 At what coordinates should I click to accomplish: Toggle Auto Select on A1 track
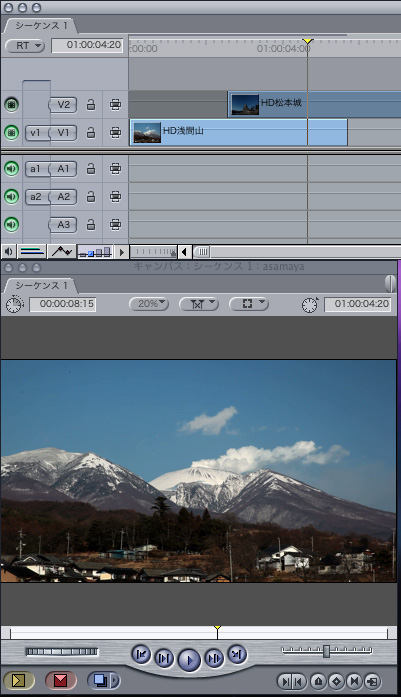coord(115,169)
